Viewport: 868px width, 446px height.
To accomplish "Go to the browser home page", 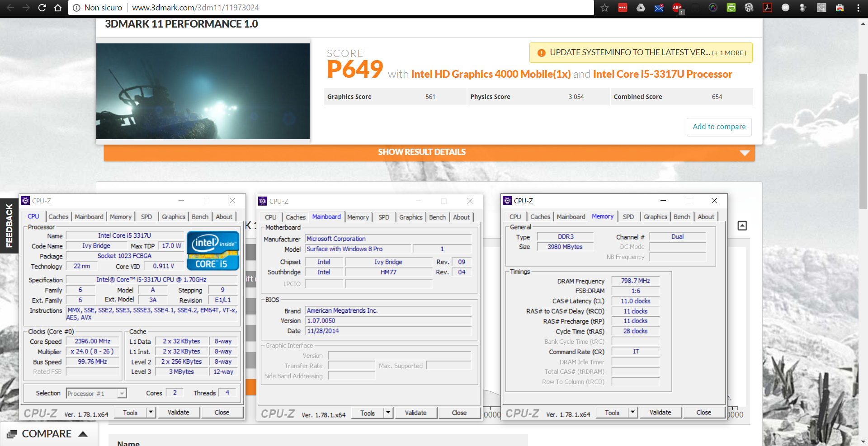I will [58, 8].
